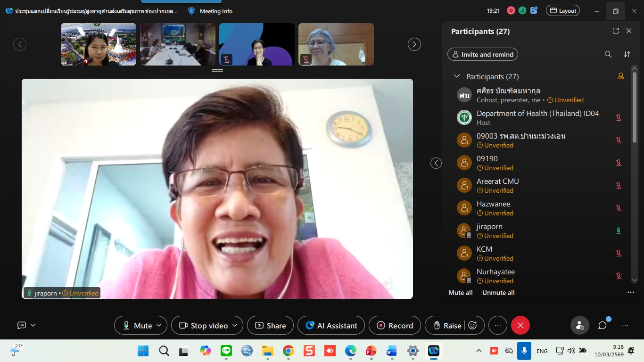Viewport: 644px width, 362px height.
Task: Open the Layout menu
Action: point(563,11)
